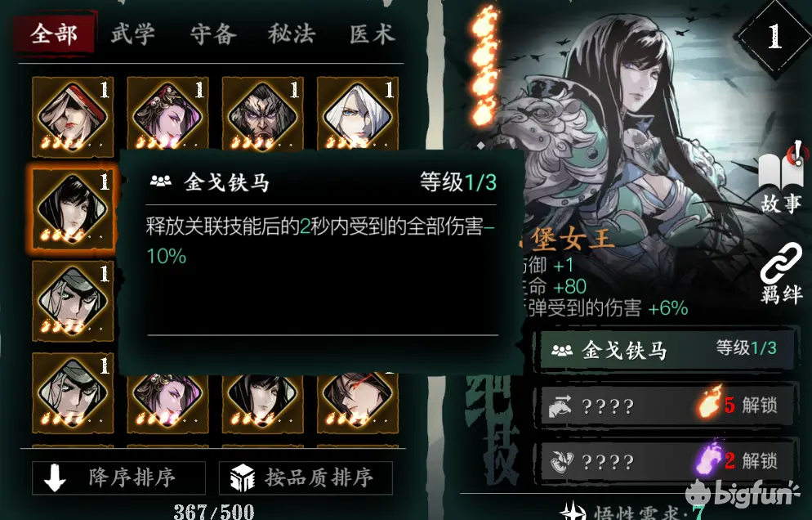Switch to the 医术 tab

pos(372,34)
